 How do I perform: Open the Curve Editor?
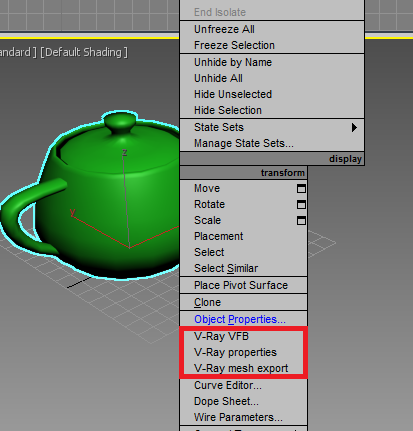coord(243,385)
